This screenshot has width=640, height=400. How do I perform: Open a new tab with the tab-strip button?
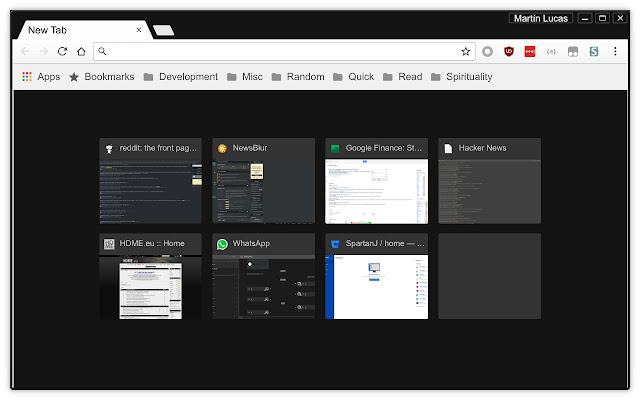(164, 30)
